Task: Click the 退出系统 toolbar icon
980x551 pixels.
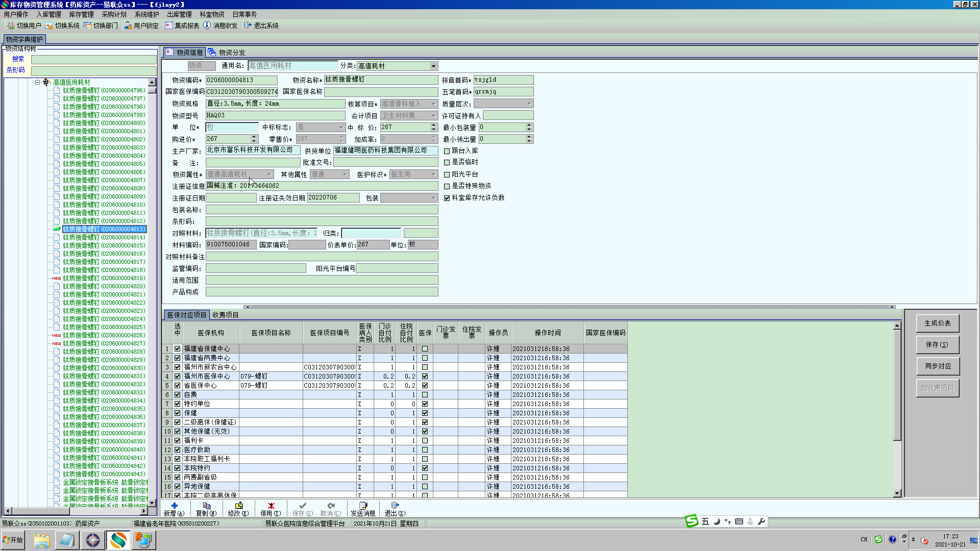Action: click(248, 26)
